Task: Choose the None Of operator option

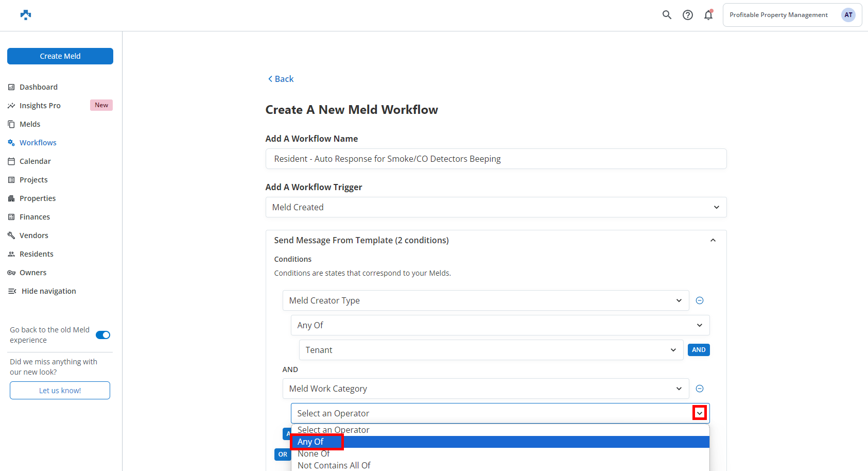Action: (314, 453)
